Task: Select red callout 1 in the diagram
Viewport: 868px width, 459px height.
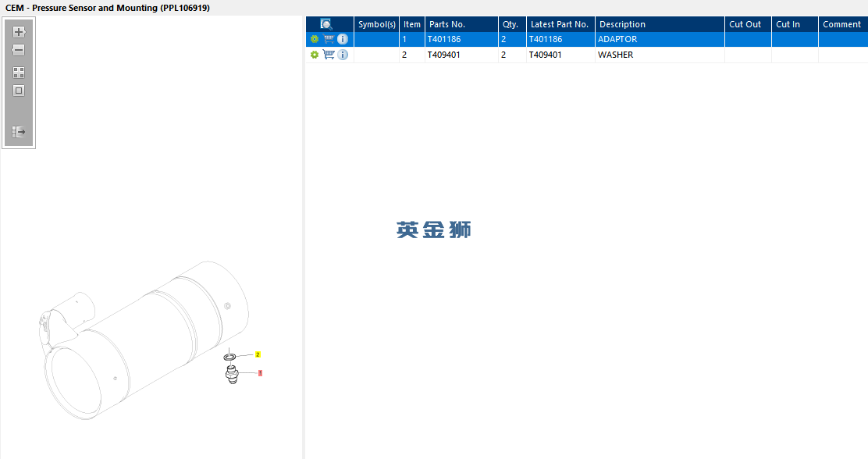Action: (260, 373)
